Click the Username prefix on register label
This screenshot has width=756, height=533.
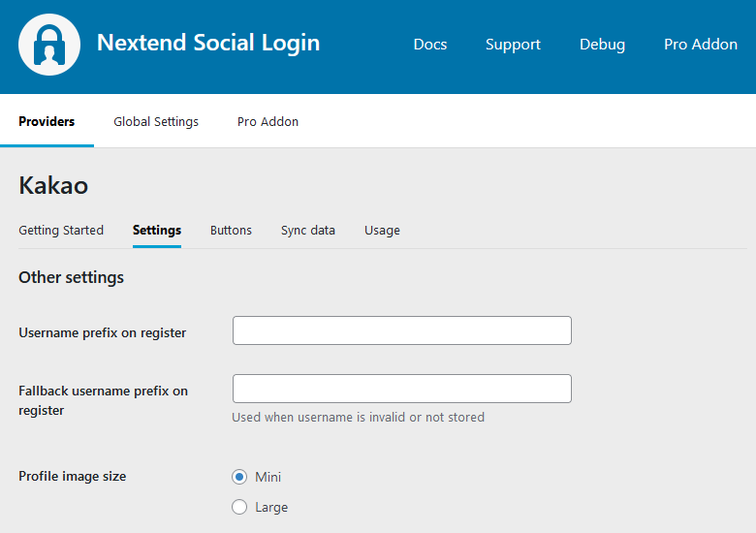[102, 332]
